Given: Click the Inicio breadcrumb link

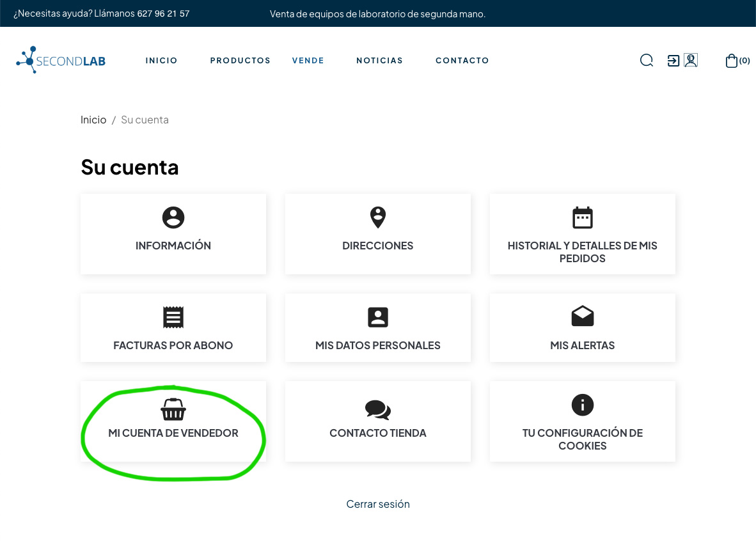Looking at the screenshot, I should (x=93, y=120).
